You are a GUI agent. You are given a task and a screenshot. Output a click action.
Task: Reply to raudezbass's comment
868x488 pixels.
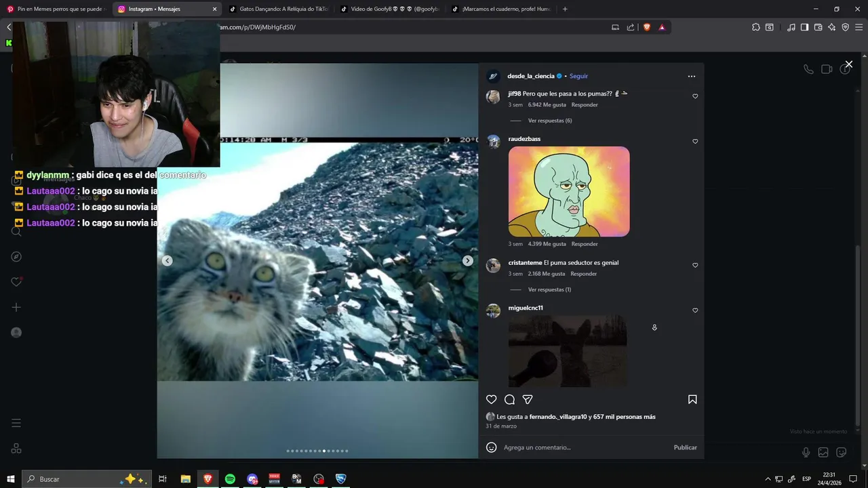tap(585, 244)
